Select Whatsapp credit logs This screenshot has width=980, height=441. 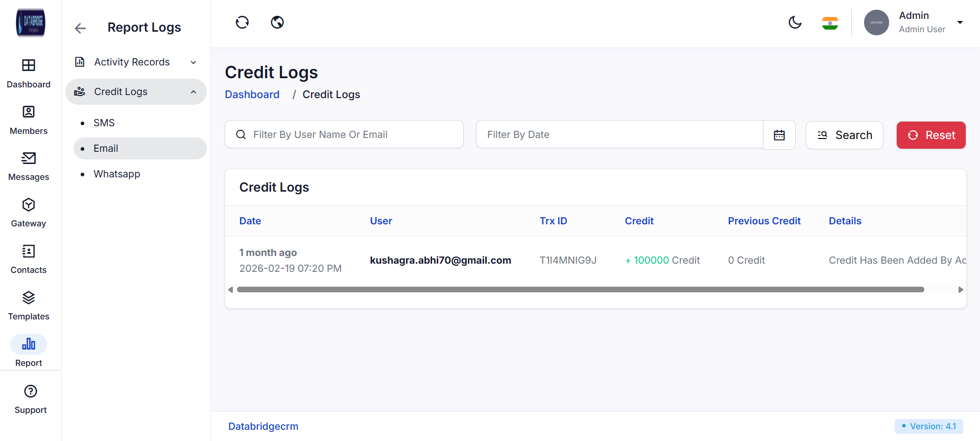tap(117, 174)
